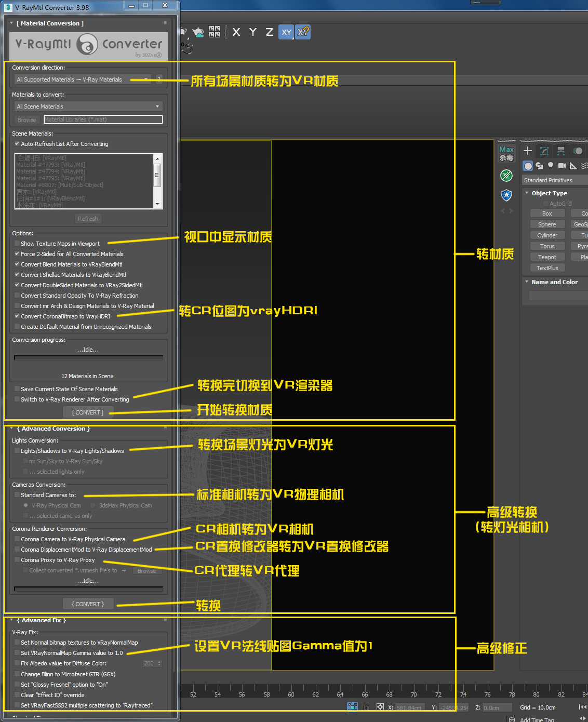Enable Show Texture Maps in Viewport
Image resolution: width=588 pixels, height=722 pixels.
click(x=17, y=244)
